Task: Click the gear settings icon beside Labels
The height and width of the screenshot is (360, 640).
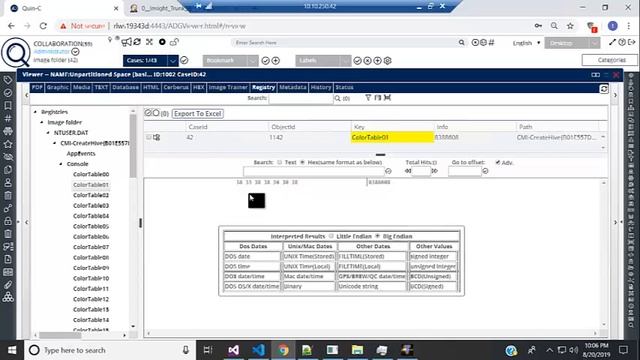Action: 388,61
